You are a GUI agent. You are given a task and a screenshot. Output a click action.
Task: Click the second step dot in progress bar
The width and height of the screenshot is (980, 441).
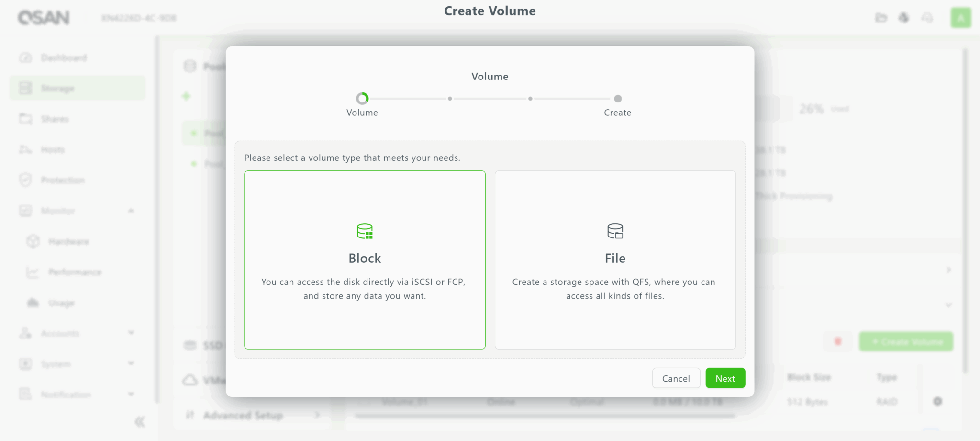450,99
